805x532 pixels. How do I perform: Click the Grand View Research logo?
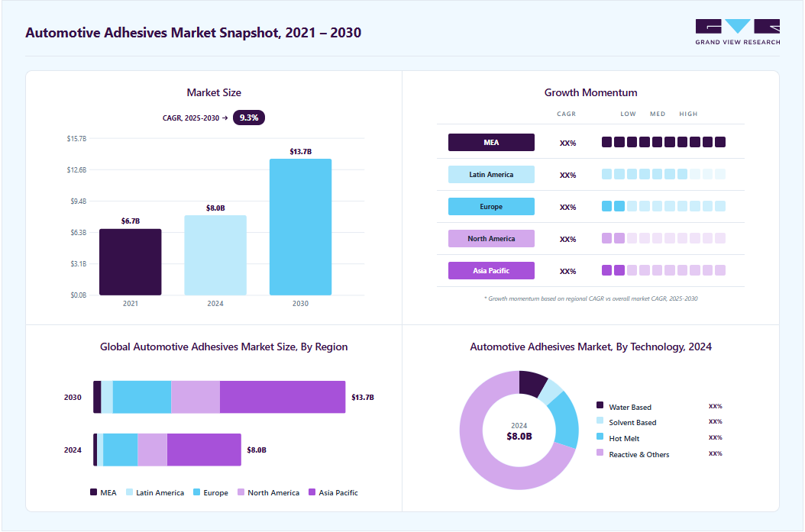pyautogui.click(x=737, y=32)
